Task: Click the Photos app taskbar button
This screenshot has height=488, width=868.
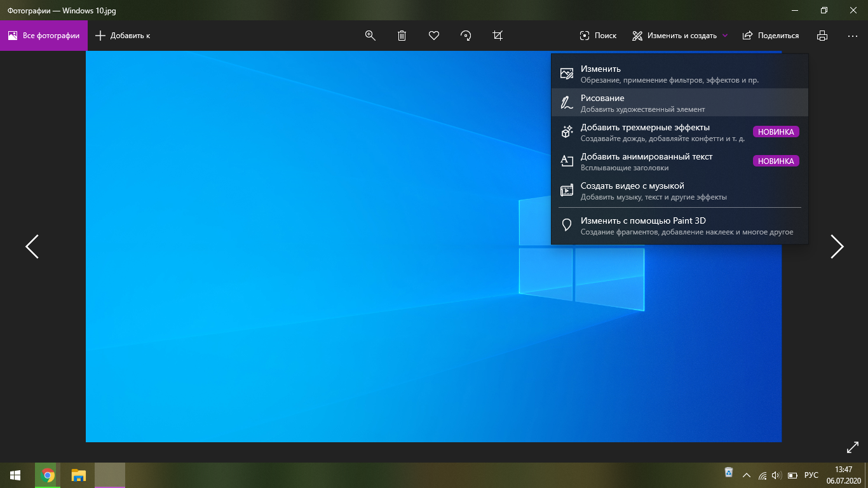Action: 110,475
